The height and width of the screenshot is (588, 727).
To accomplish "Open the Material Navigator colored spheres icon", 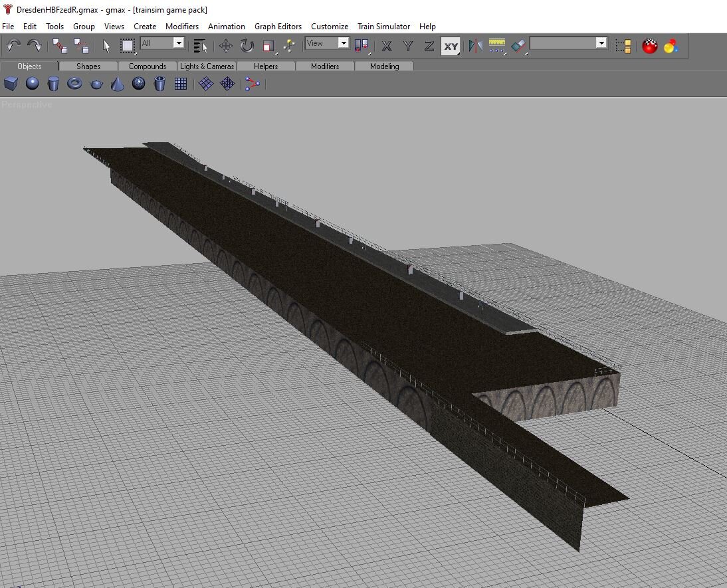I will (671, 46).
